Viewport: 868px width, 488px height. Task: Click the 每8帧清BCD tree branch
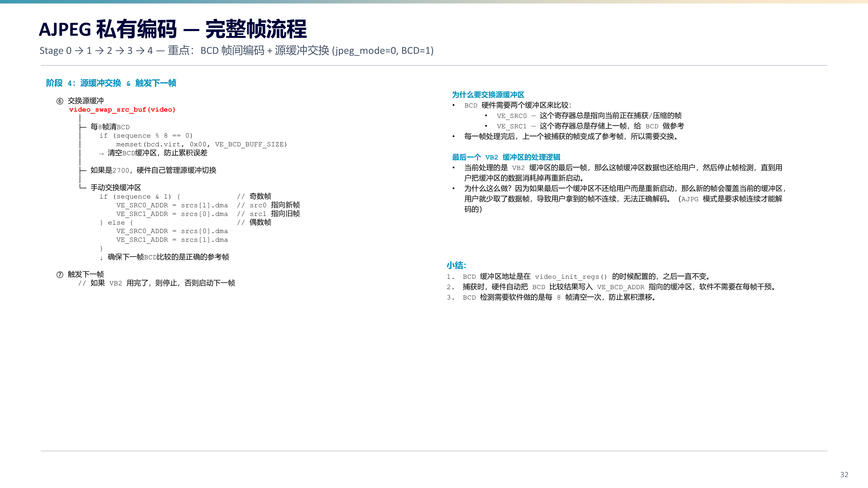tap(110, 127)
